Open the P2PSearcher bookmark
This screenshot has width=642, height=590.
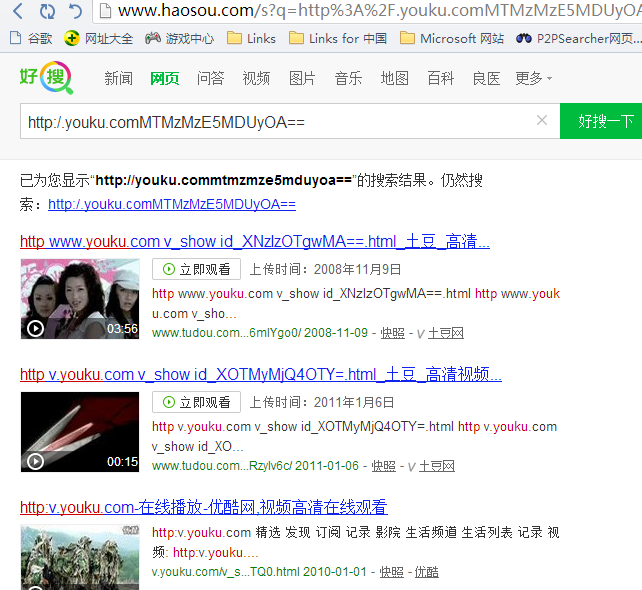[x=578, y=38]
